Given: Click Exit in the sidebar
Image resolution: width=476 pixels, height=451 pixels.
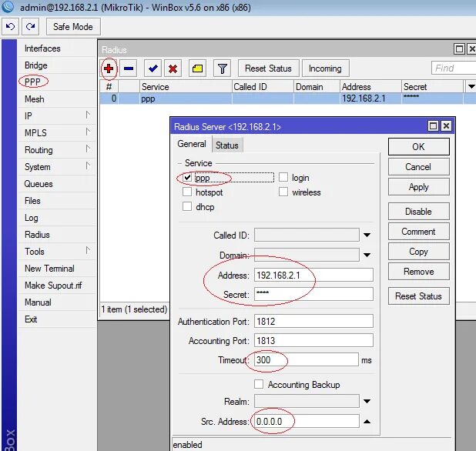Looking at the screenshot, I should click(x=31, y=319).
